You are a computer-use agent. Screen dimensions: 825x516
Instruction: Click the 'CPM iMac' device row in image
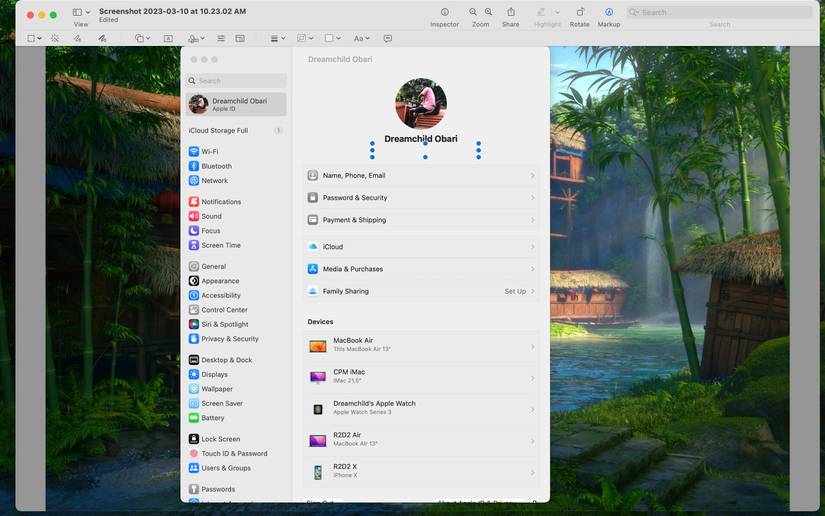tap(421, 377)
